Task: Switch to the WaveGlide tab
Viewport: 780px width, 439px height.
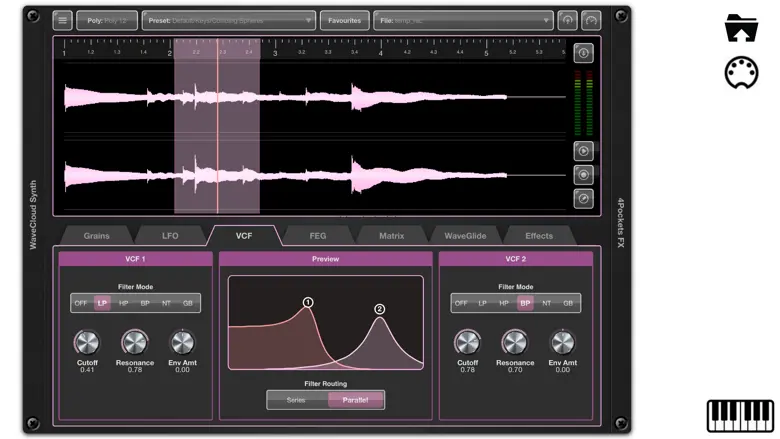Action: [465, 236]
